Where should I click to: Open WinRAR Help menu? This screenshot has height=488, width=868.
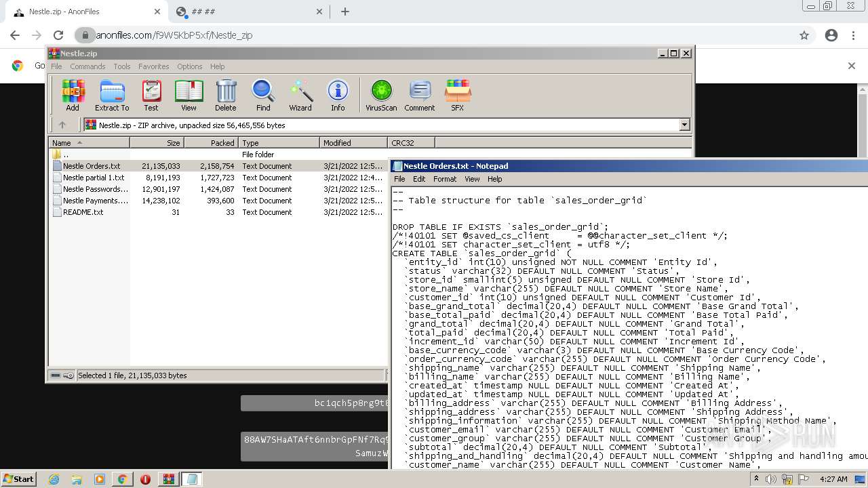[x=217, y=66]
